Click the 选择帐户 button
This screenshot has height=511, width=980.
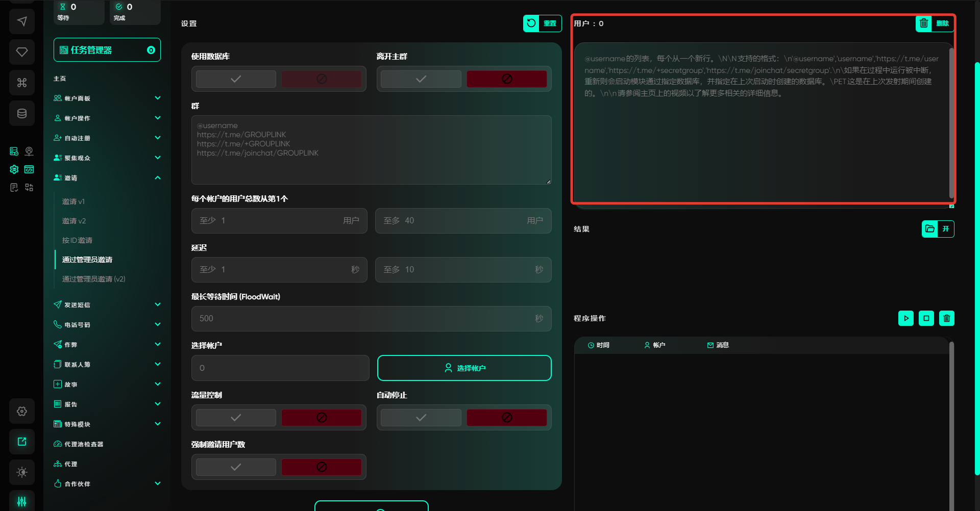point(464,368)
